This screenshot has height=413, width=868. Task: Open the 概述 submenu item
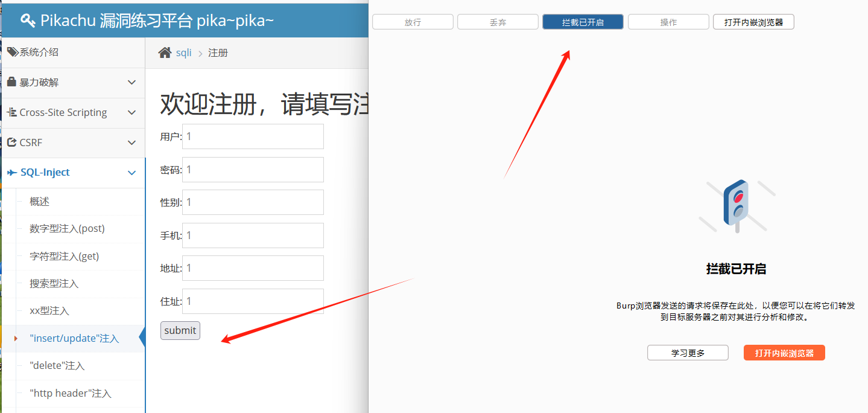click(x=40, y=202)
